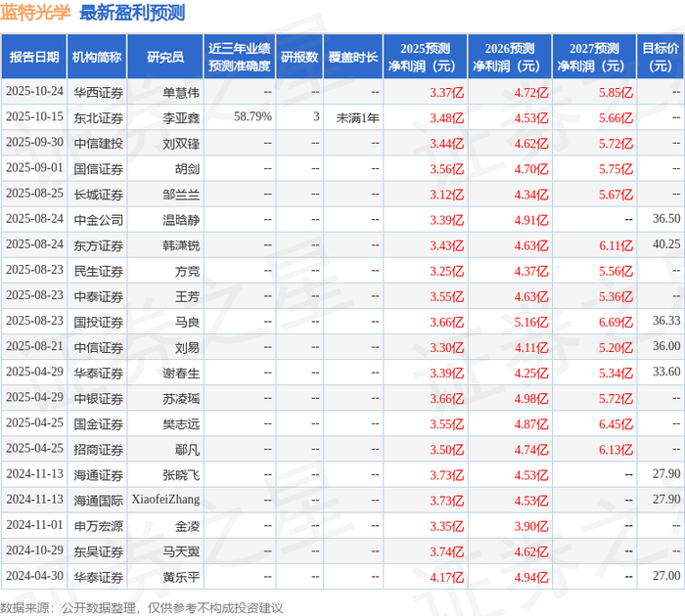Click the 研究员 column header
Screen dimensions: 685x616
(x=165, y=57)
